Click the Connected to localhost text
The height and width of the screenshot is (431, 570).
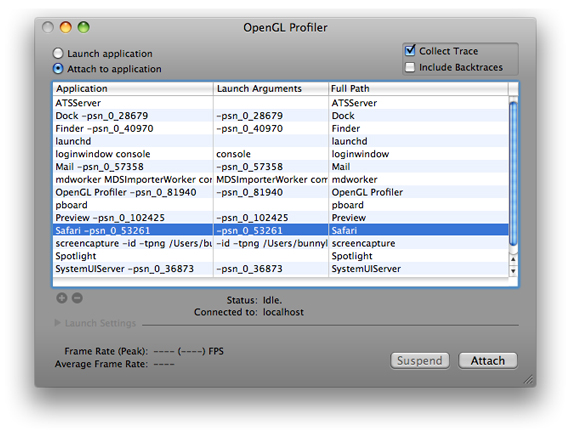click(x=249, y=312)
